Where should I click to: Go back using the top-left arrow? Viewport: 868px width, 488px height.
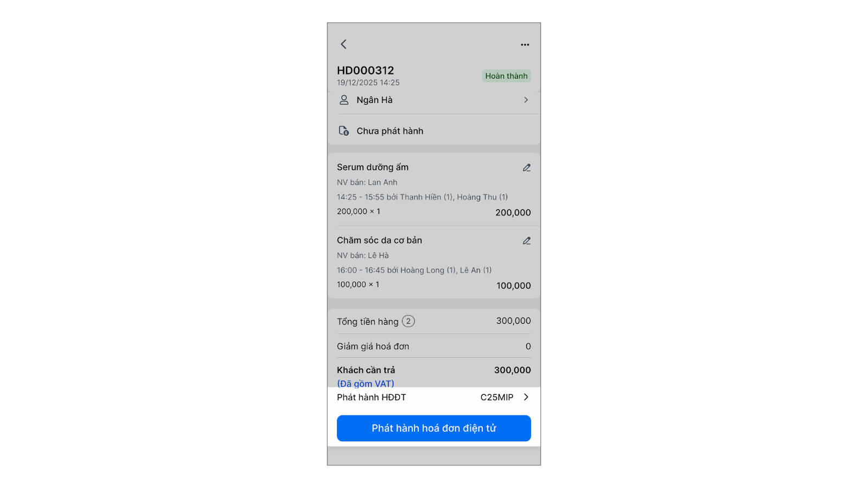tap(343, 44)
